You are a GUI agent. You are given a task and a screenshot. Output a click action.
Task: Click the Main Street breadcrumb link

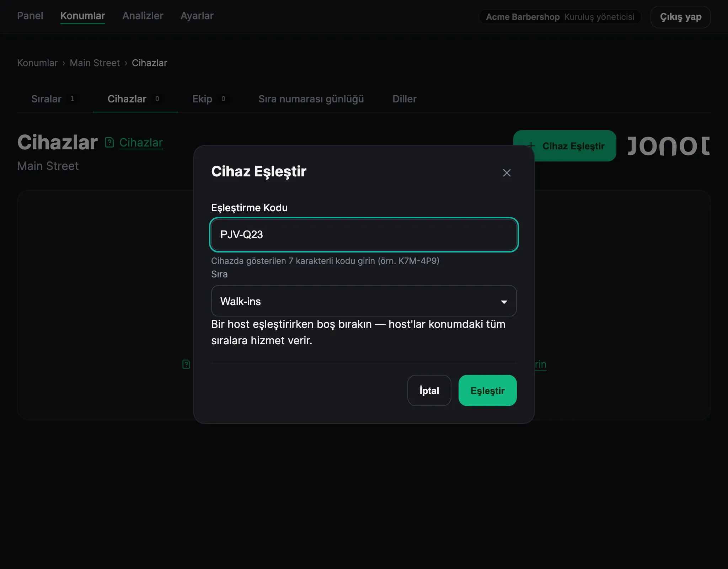[x=95, y=63]
